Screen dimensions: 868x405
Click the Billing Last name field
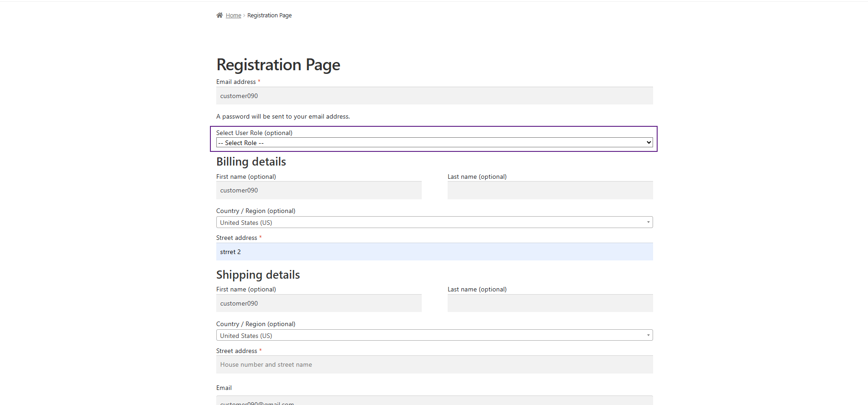click(x=550, y=190)
